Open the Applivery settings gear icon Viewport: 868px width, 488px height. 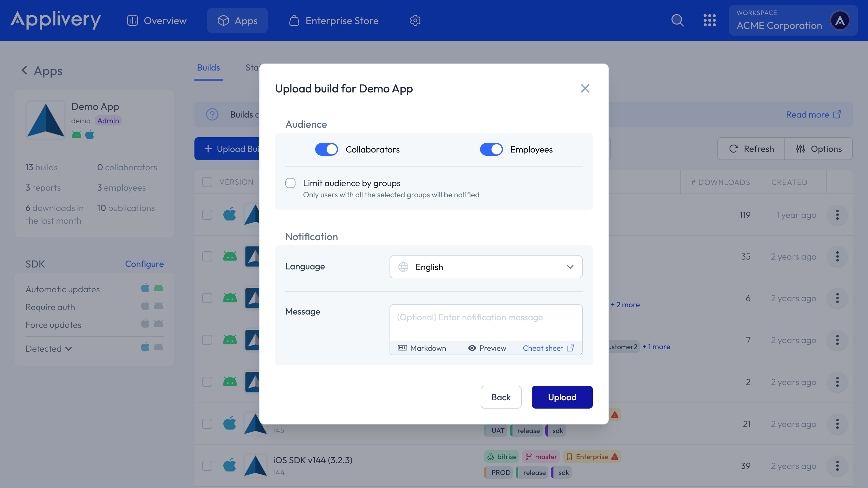[415, 20]
